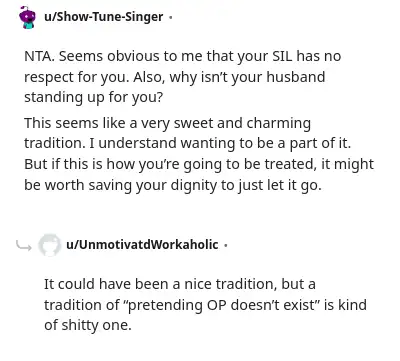Click UnmotivatdWorkaholic's gray default avatar
Viewport: 400px width, 361px height.
[x=49, y=245]
